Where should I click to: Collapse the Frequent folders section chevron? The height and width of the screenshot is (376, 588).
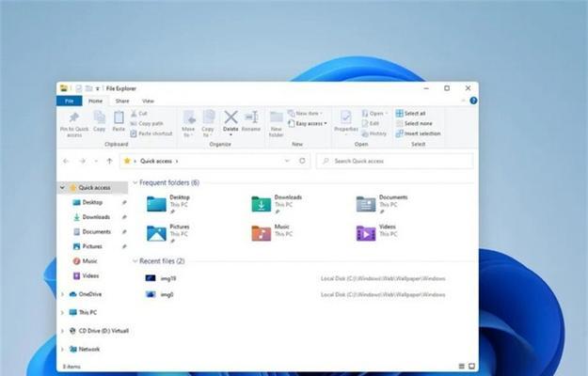pyautogui.click(x=135, y=182)
